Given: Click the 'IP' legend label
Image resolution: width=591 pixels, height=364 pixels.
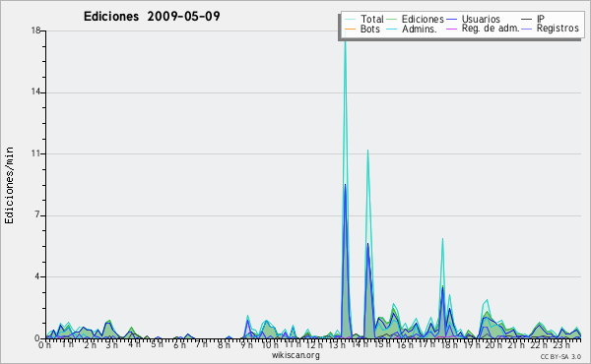Looking at the screenshot, I should [541, 19].
